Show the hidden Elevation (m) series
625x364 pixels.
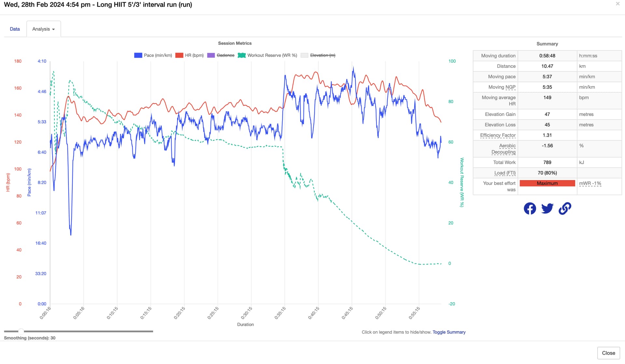(323, 55)
